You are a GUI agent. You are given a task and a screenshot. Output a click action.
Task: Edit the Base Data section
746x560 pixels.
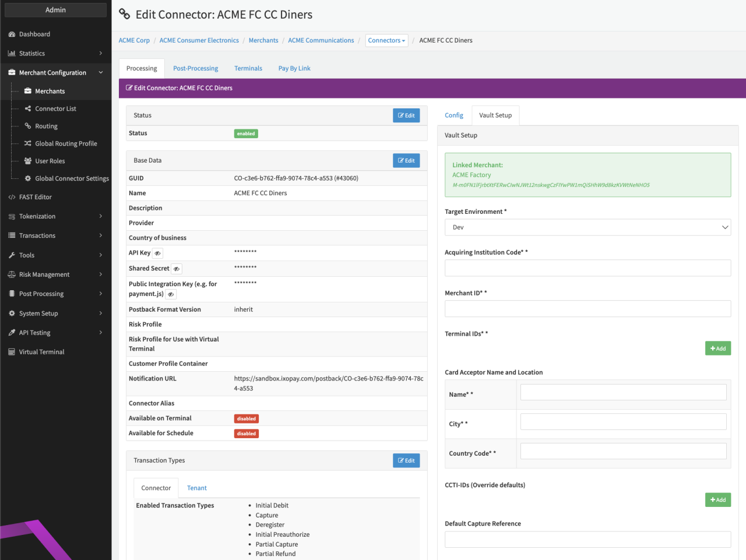[406, 161]
